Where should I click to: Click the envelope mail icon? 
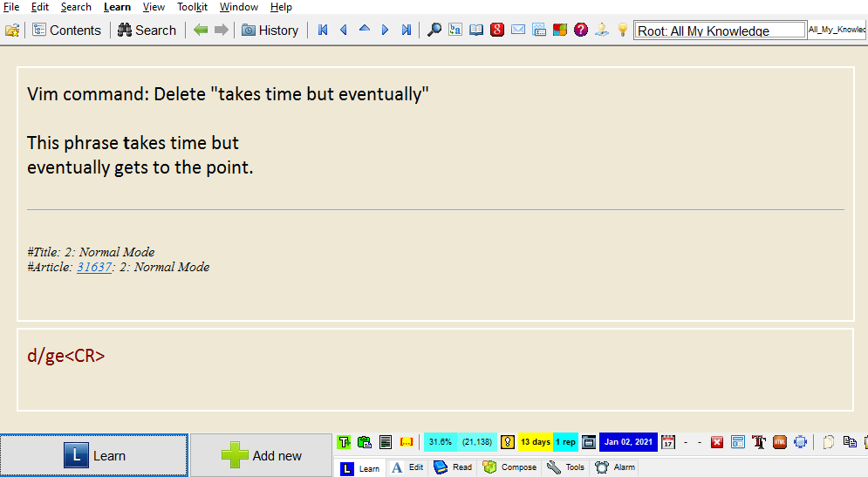[518, 30]
